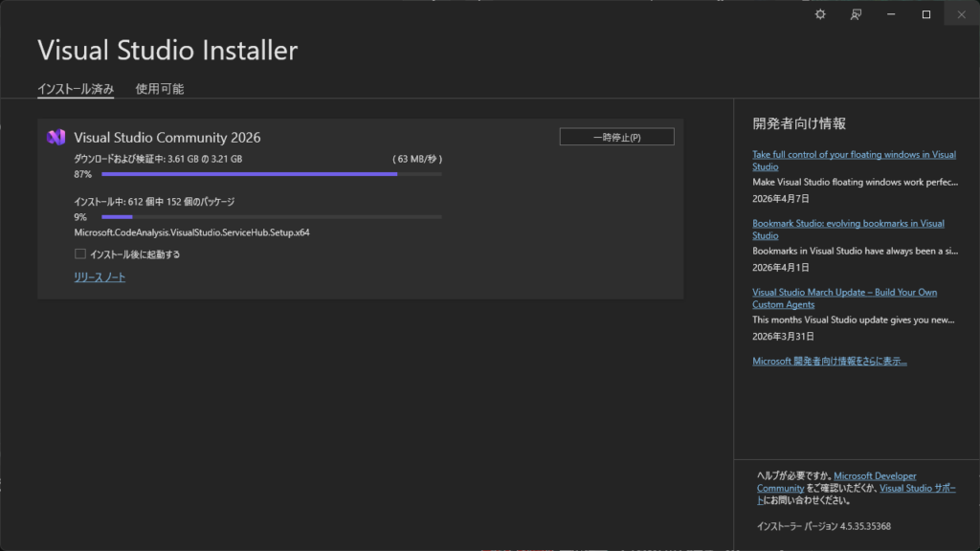Click the install progress bar at 9%
Screen dimensions: 980x551
pos(272,217)
